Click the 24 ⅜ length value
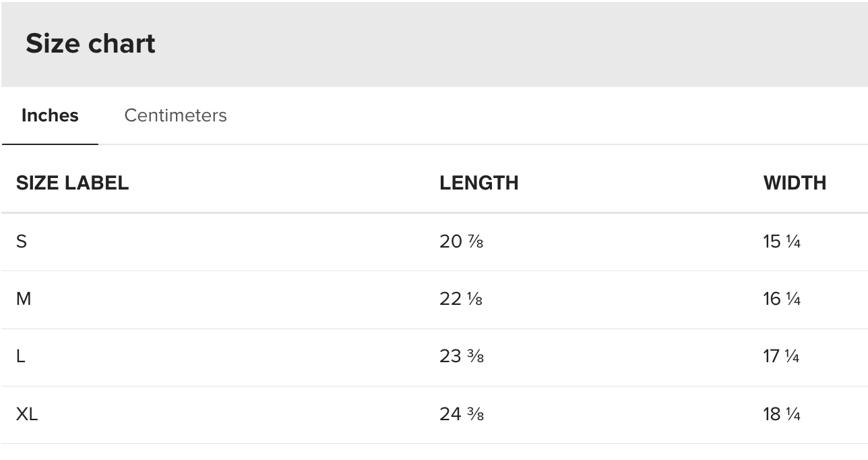This screenshot has width=868, height=460. (461, 414)
